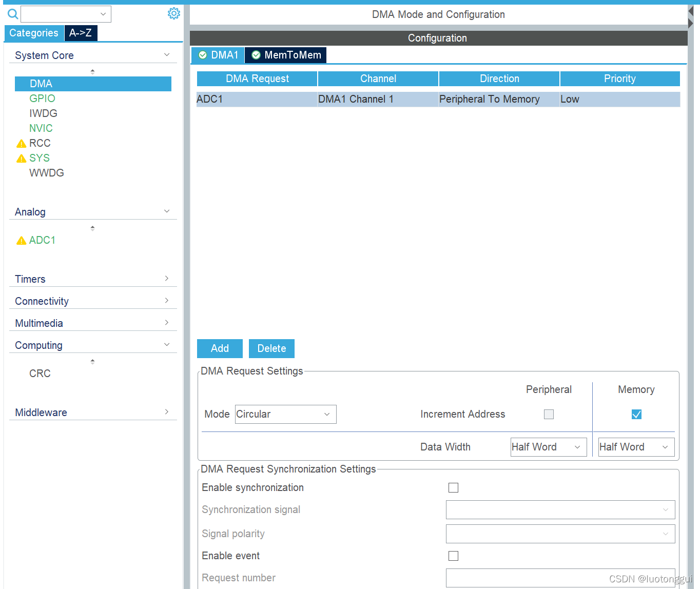Image resolution: width=700 pixels, height=589 pixels.
Task: Expand the Connectivity category
Action: point(167,301)
